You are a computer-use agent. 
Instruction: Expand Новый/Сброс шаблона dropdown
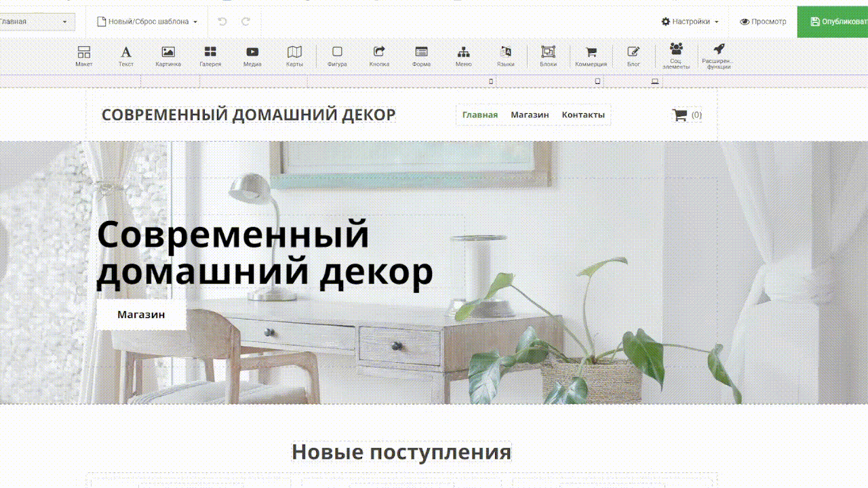point(147,22)
